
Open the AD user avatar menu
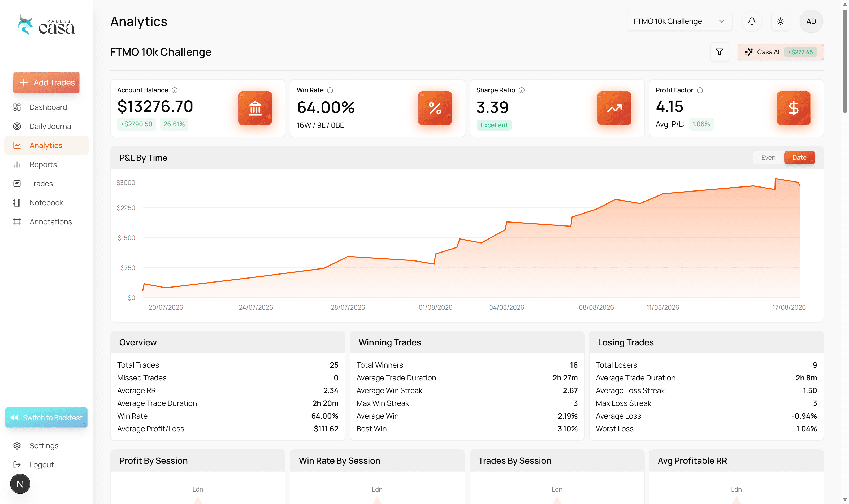(x=811, y=21)
